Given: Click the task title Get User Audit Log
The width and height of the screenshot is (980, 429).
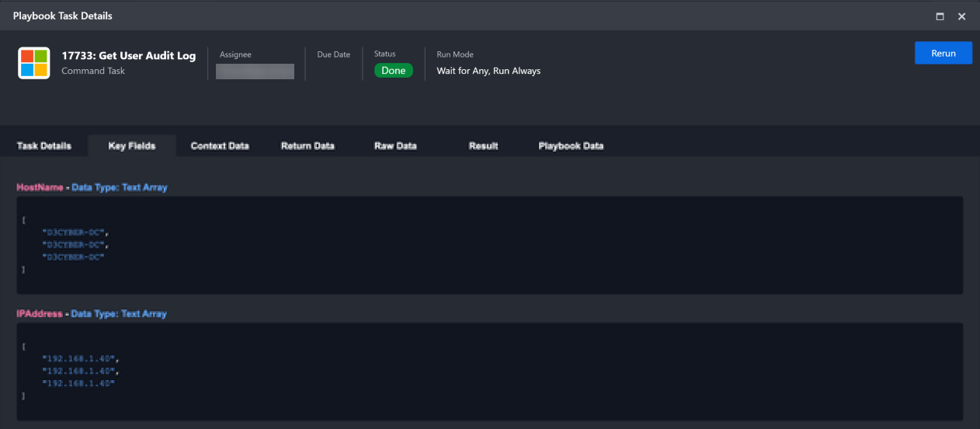Looking at the screenshot, I should [x=129, y=56].
